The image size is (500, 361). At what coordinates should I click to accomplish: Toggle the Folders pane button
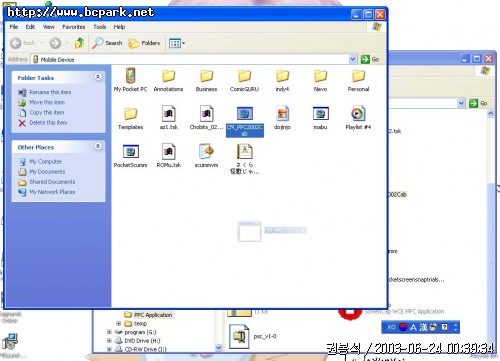pyautogui.click(x=144, y=43)
